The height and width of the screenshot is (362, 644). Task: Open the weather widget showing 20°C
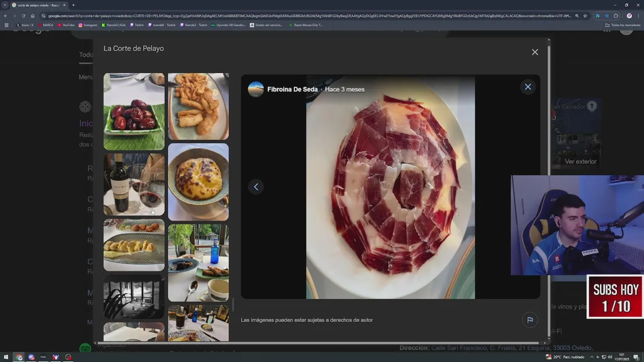click(x=565, y=357)
